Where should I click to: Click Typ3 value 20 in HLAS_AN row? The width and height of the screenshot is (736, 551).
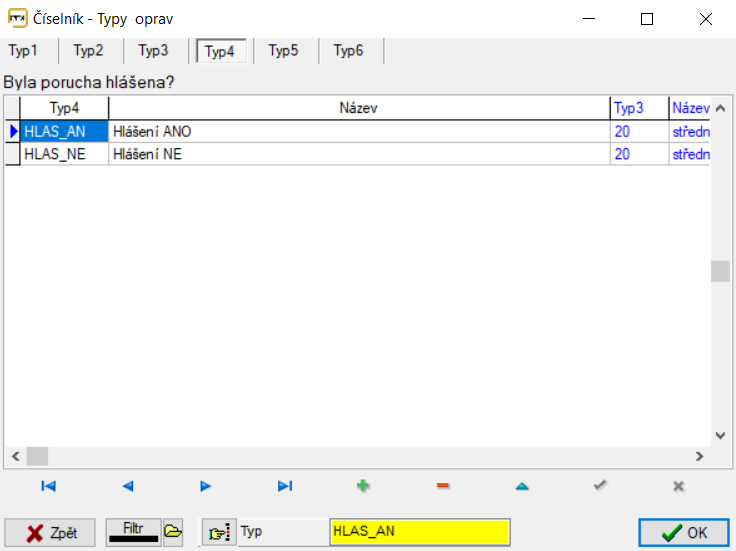click(x=639, y=131)
